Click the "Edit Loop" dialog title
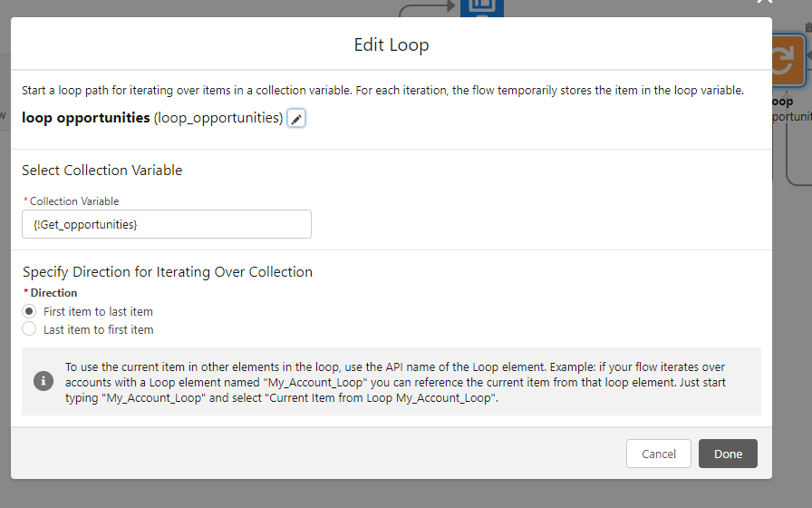 pyautogui.click(x=391, y=44)
